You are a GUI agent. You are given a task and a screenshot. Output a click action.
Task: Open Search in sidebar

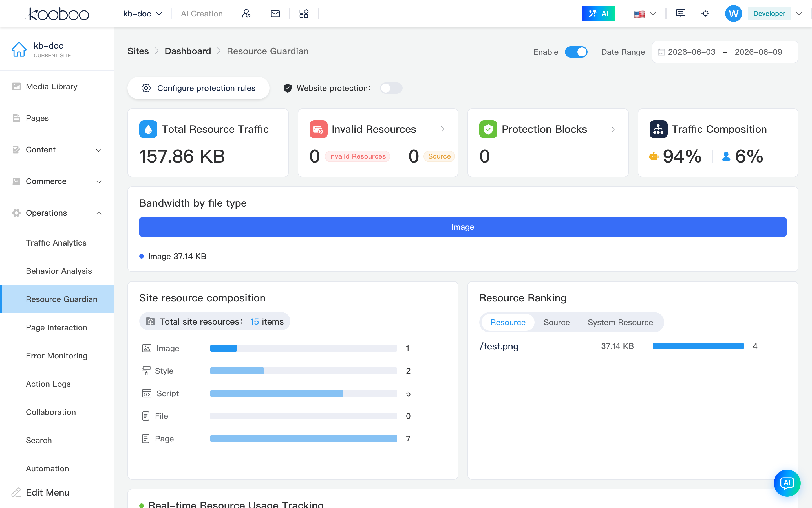(57, 441)
